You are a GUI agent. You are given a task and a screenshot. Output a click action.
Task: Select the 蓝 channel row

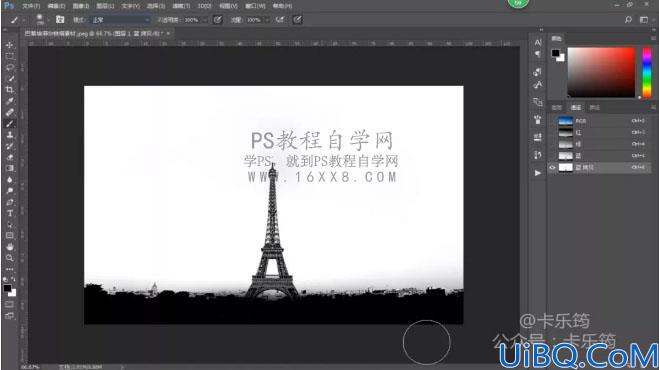tap(599, 156)
